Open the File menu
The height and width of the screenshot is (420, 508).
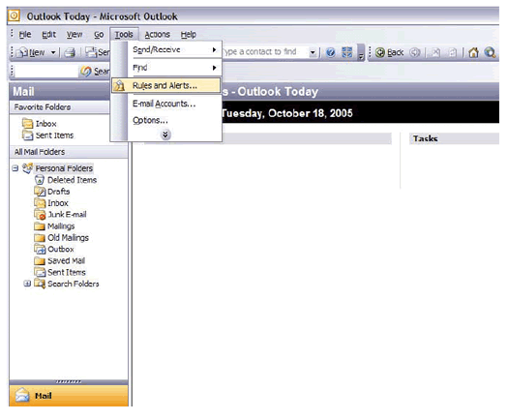(25, 34)
